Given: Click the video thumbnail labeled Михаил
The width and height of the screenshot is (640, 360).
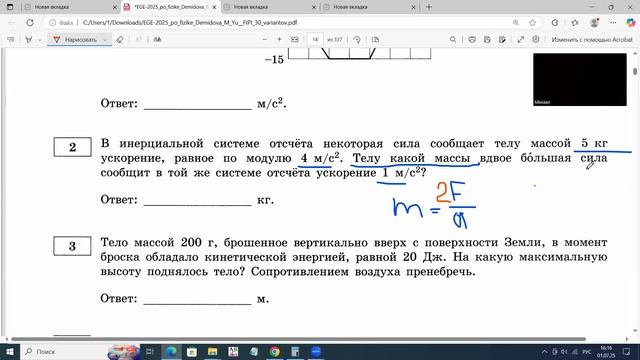Looking at the screenshot, I should pyautogui.click(x=580, y=80).
